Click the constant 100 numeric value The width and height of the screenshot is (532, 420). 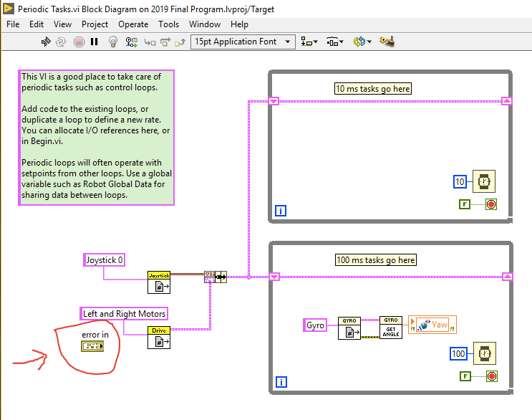coord(459,353)
